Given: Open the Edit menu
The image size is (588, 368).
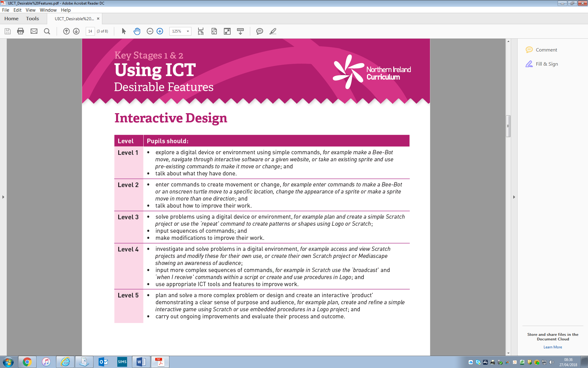Looking at the screenshot, I should 17,10.
